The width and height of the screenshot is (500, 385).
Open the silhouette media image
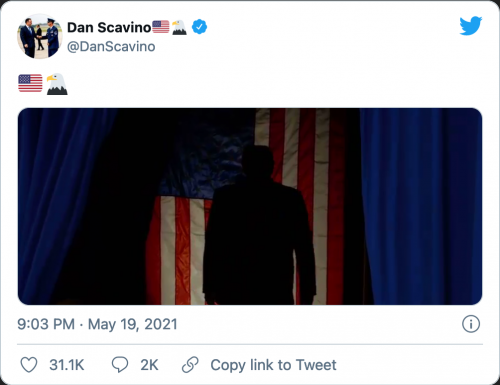pyautogui.click(x=250, y=206)
